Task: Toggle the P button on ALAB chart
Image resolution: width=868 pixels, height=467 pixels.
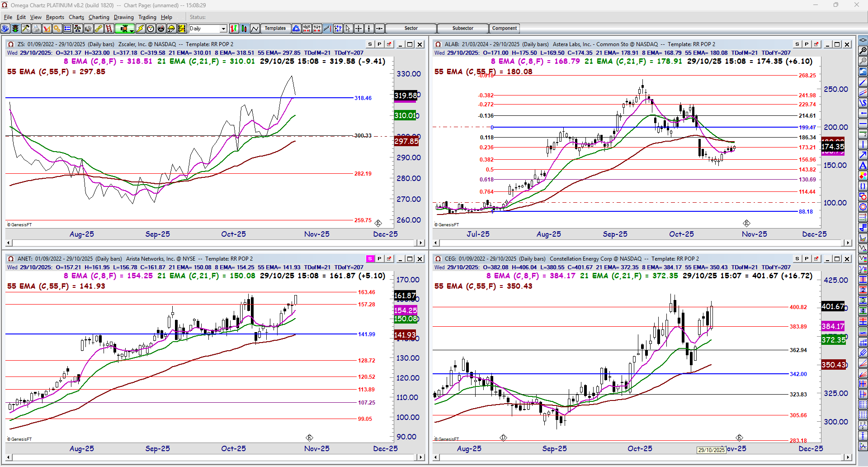Action: coord(807,44)
